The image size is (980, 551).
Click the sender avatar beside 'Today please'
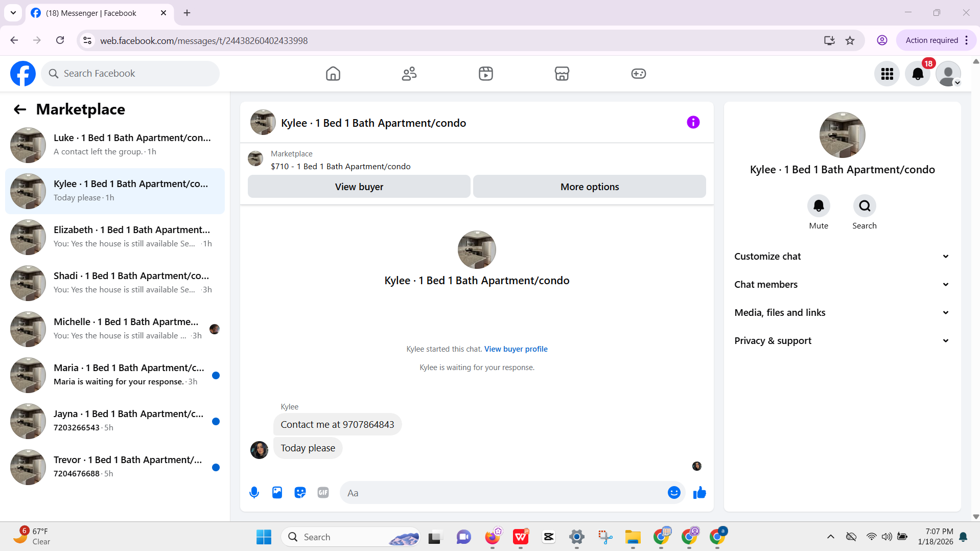[x=259, y=450]
